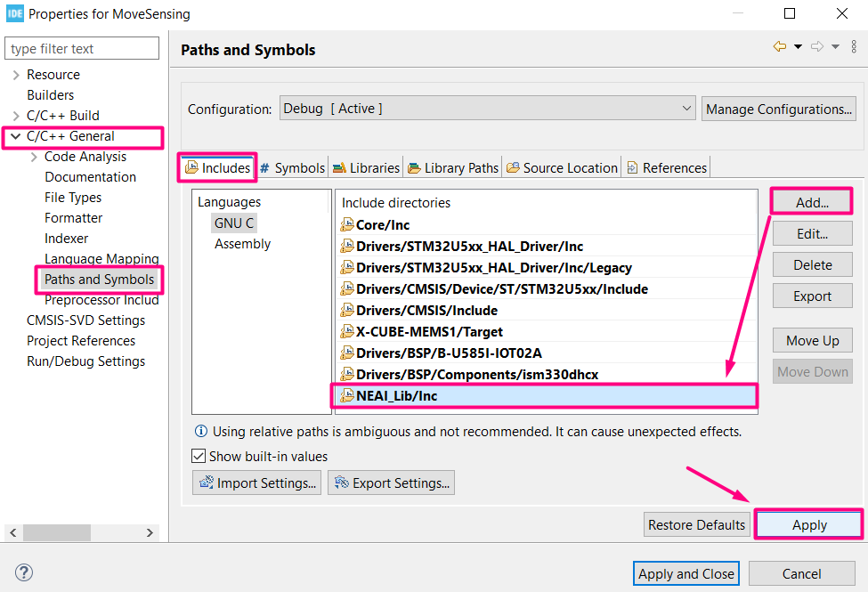Viewport: 868px width, 592px height.
Task: Click the Import Settings button
Action: click(256, 483)
